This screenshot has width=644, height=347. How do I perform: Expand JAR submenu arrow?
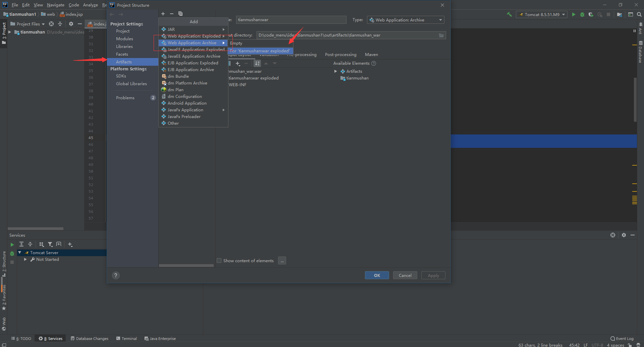point(223,30)
